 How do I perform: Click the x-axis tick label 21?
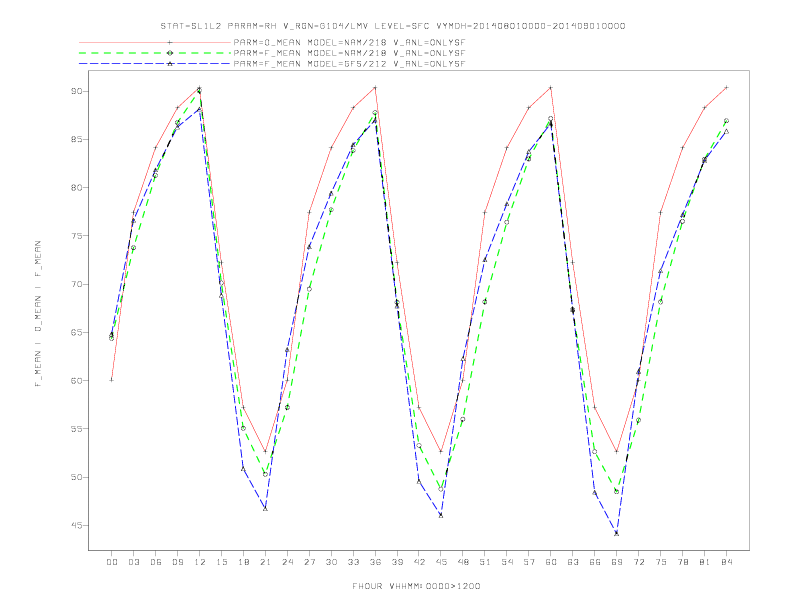pos(265,562)
